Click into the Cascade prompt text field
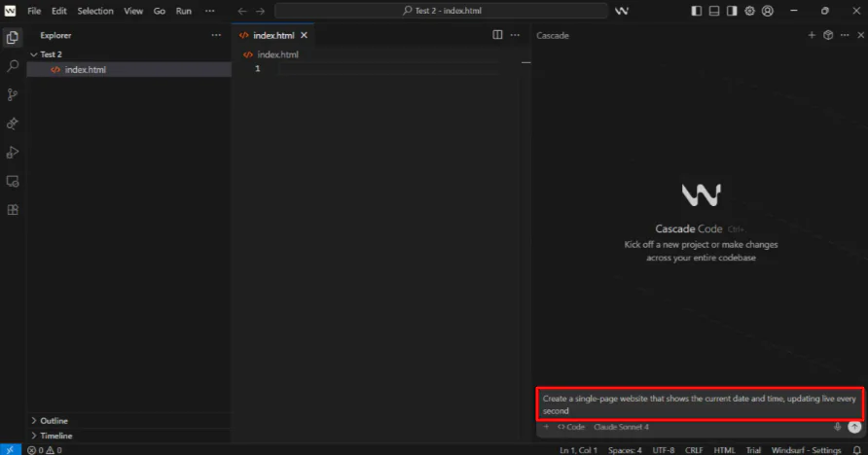 pos(699,404)
